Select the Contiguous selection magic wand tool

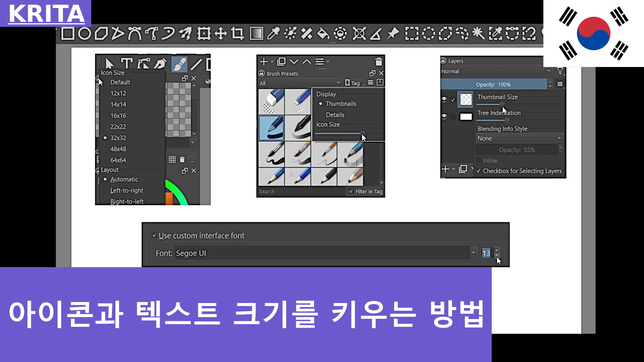pyautogui.click(x=479, y=34)
